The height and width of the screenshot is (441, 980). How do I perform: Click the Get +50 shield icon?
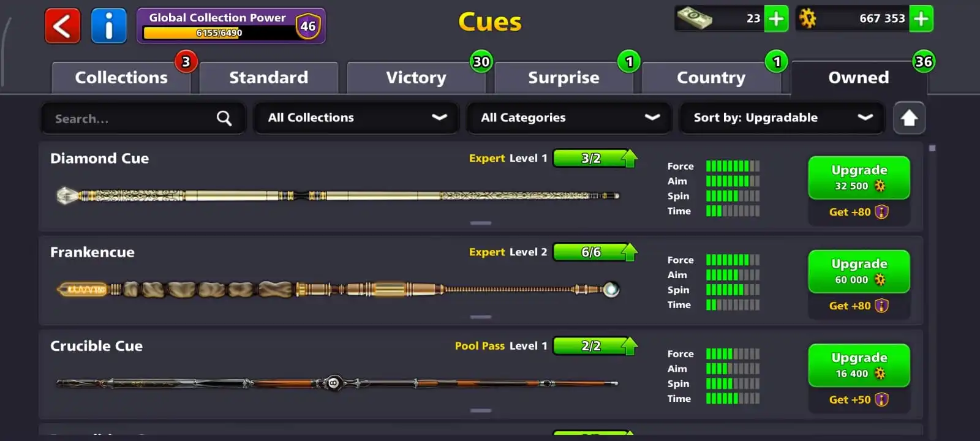pos(881,399)
